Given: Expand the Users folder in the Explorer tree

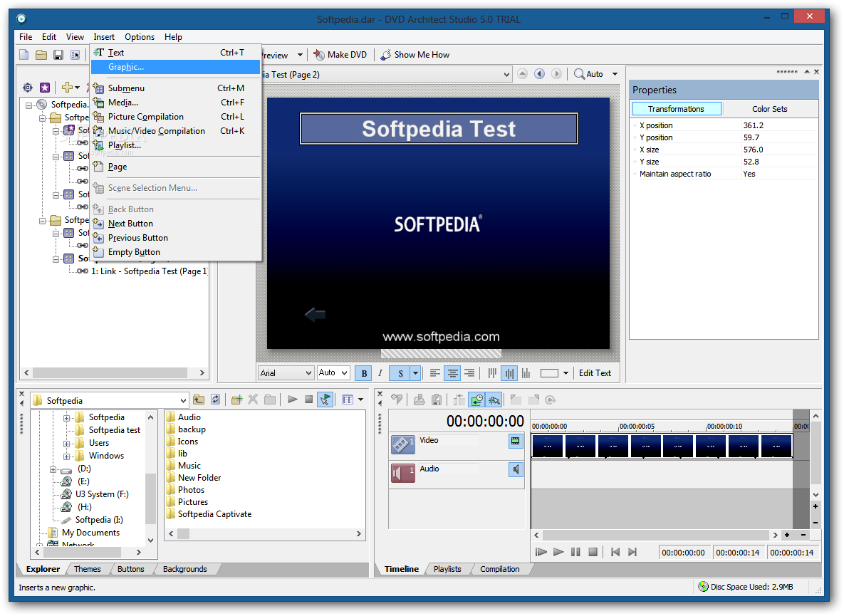Looking at the screenshot, I should click(x=66, y=444).
